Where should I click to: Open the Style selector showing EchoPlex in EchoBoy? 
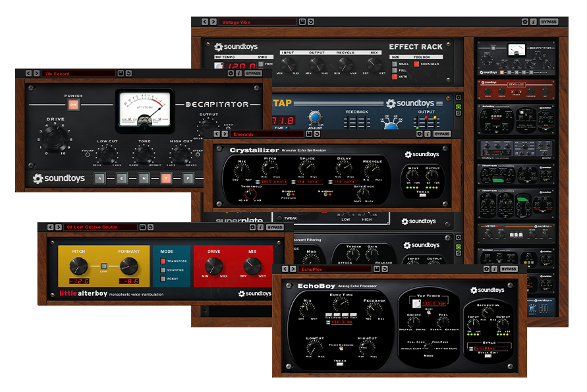click(490, 349)
